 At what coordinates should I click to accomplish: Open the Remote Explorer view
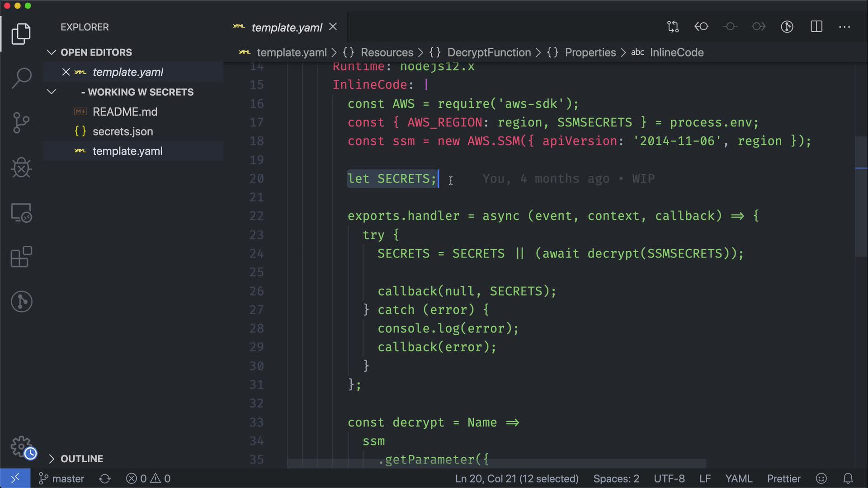21,212
